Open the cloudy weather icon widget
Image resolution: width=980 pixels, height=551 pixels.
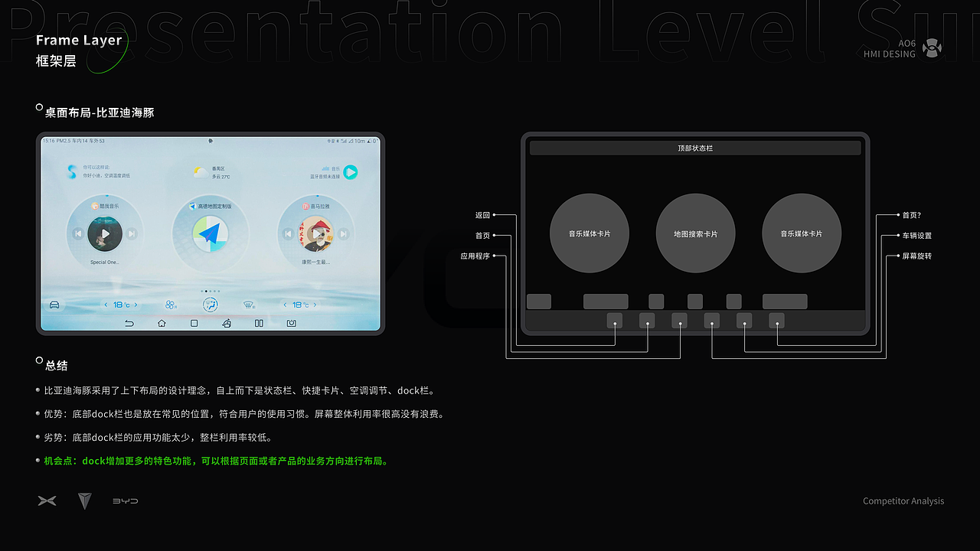click(201, 172)
